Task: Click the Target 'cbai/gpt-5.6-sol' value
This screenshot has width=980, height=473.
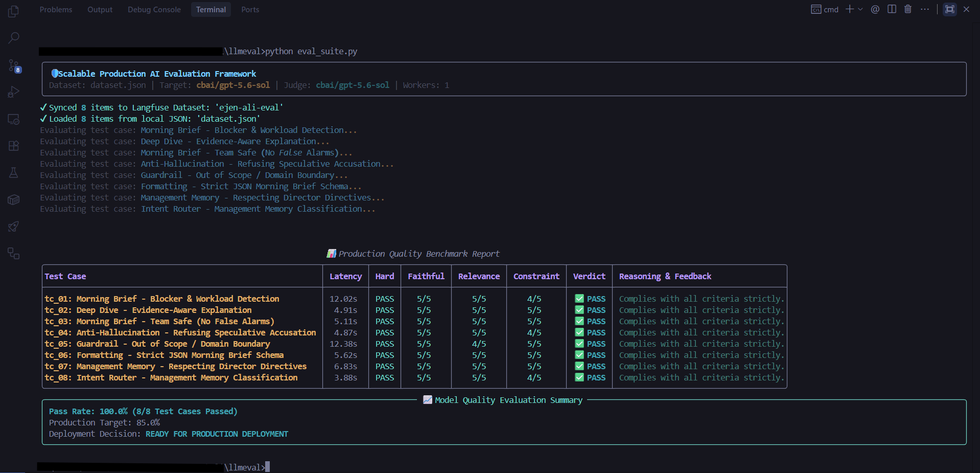Action: [233, 85]
